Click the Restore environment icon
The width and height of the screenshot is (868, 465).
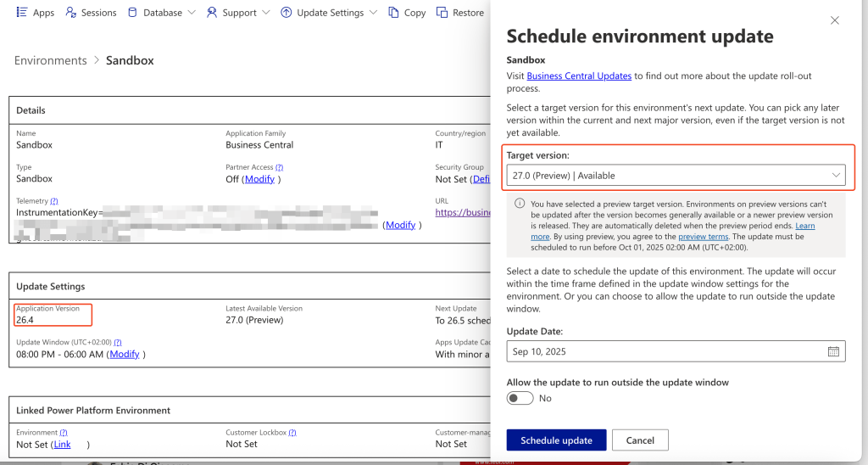[x=442, y=13]
